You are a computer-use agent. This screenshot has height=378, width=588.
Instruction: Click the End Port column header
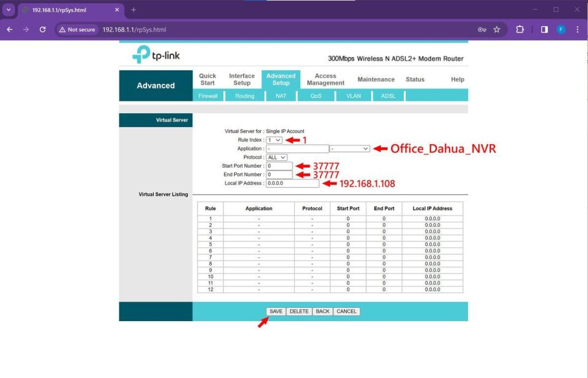384,209
